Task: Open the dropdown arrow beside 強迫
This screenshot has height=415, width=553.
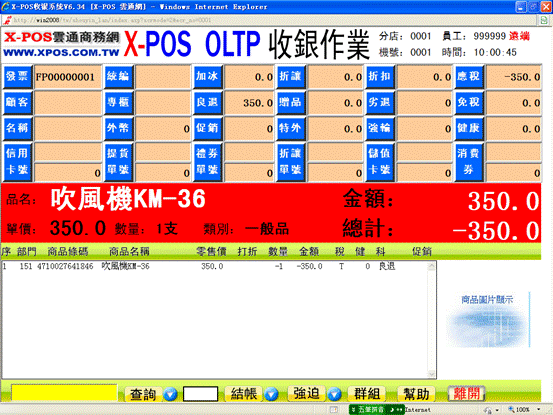Action: click(334, 394)
